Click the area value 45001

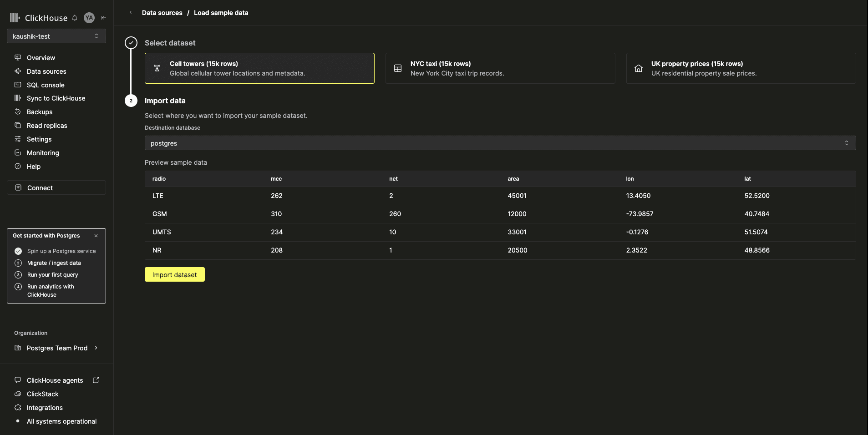click(x=517, y=196)
